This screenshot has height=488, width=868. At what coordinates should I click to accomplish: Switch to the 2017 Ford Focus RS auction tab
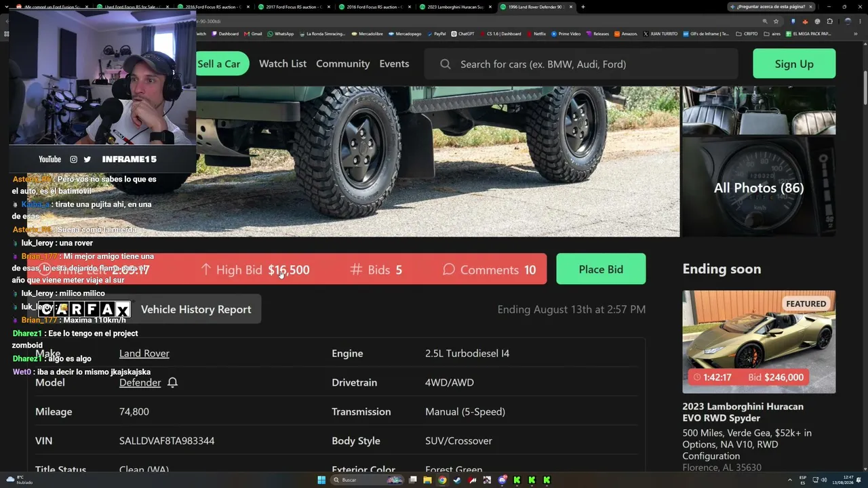point(293,7)
